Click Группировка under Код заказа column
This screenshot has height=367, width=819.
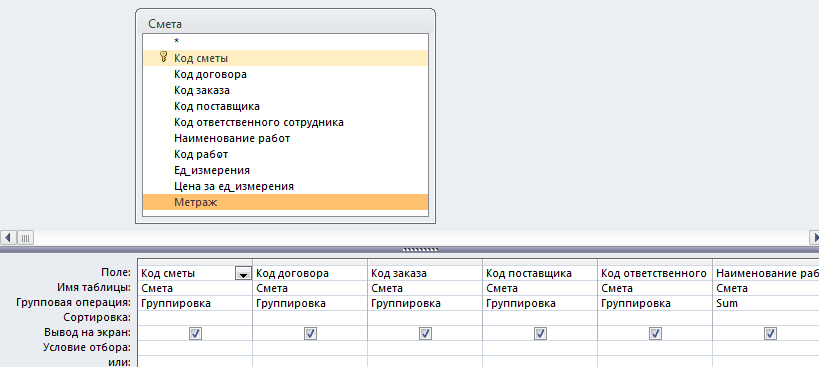(425, 303)
